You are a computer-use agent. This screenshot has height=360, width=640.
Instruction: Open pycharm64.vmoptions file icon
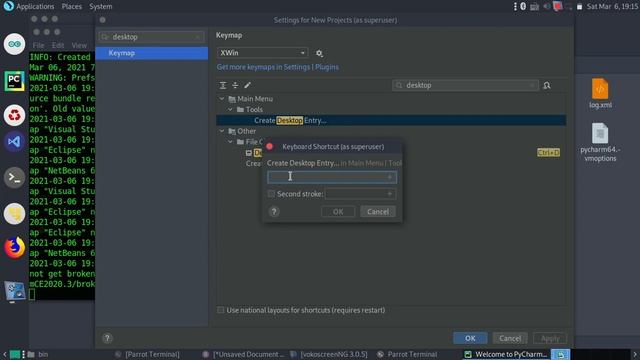[x=600, y=142]
